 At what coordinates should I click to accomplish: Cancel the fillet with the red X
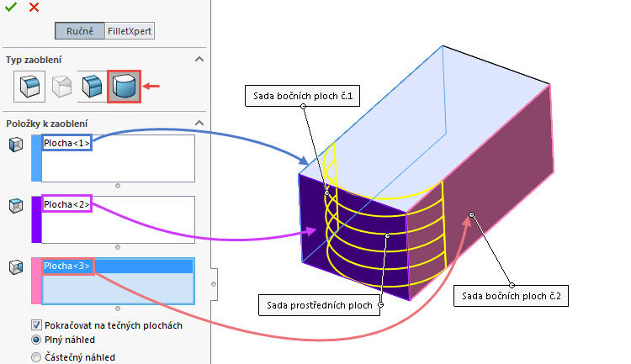(x=34, y=7)
